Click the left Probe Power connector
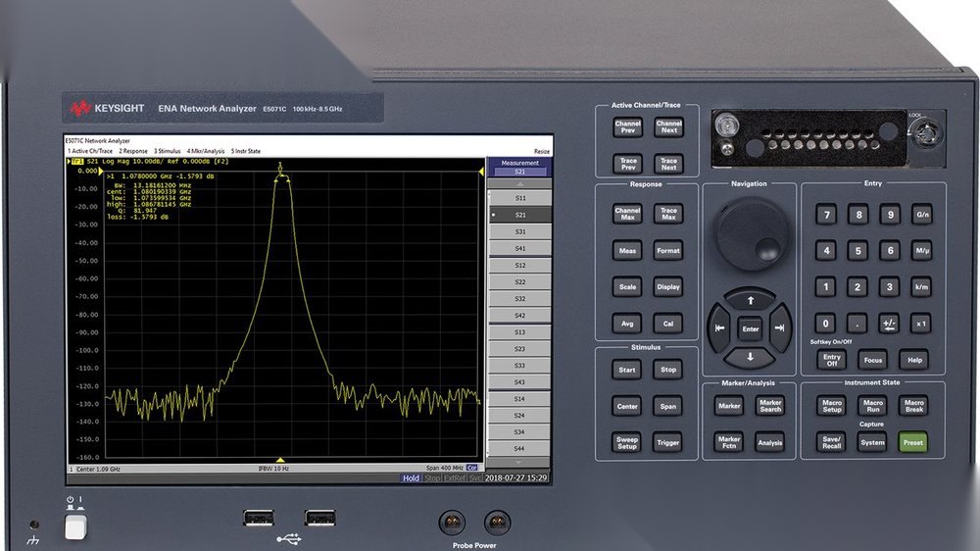Image resolution: width=980 pixels, height=551 pixels. [452, 522]
